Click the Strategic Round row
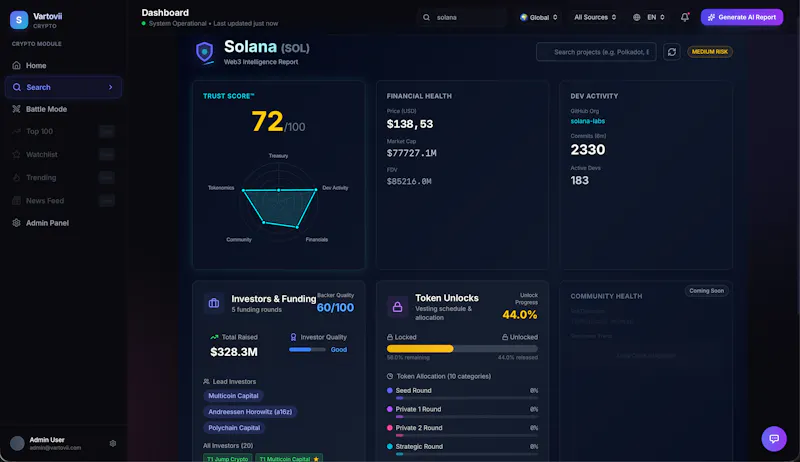 [x=462, y=449]
